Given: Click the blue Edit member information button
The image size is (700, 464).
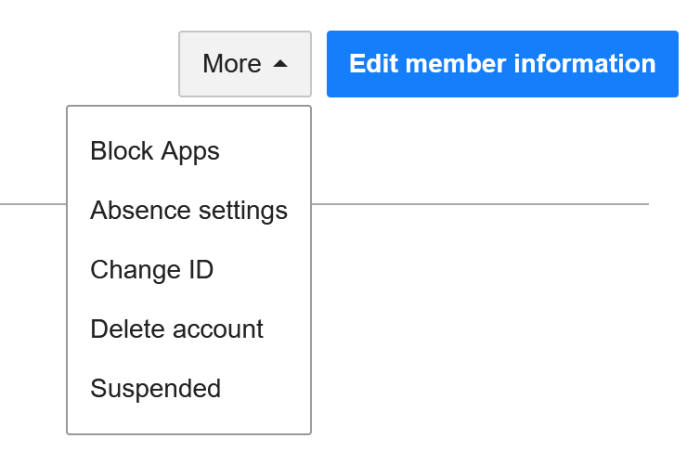Looking at the screenshot, I should coord(502,64).
